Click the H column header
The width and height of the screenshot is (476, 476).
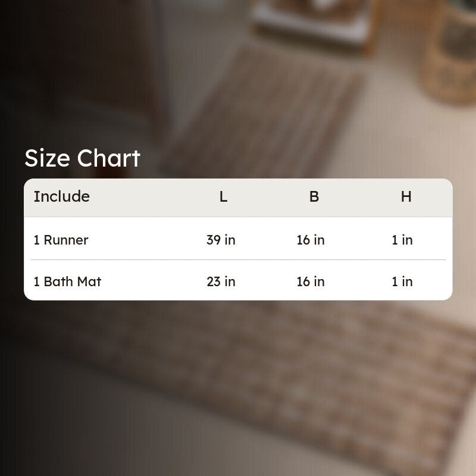pos(406,197)
